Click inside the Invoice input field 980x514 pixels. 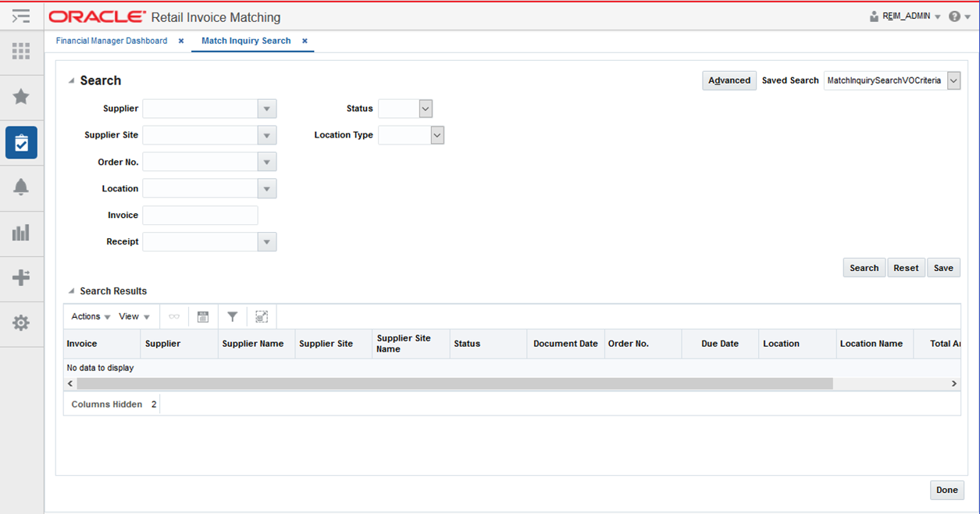(x=200, y=215)
